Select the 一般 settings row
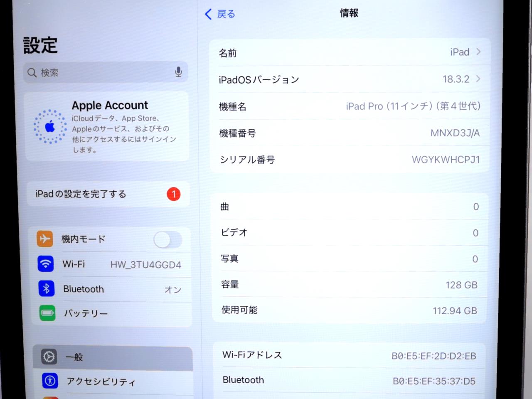This screenshot has height=399, width=532. click(113, 357)
